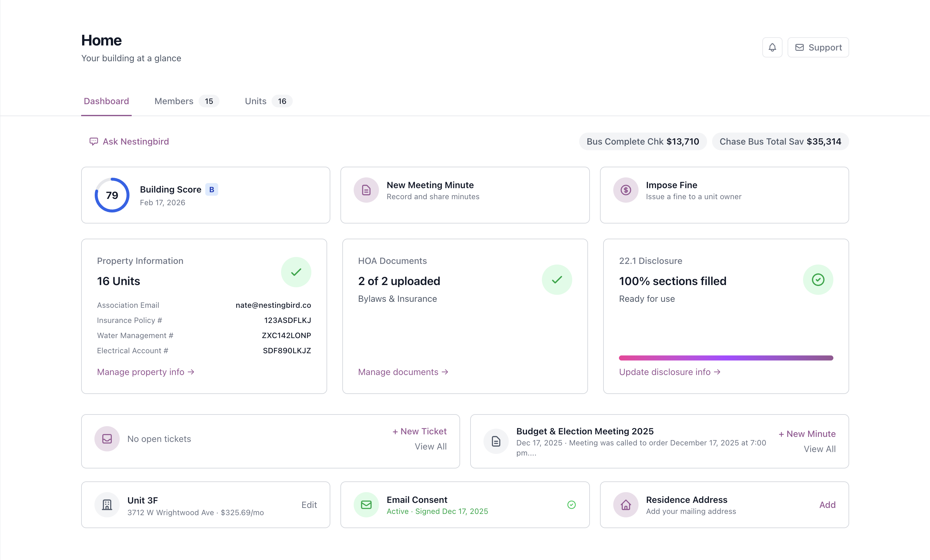Click the Support envelope icon
This screenshot has height=560, width=930.
click(x=799, y=47)
